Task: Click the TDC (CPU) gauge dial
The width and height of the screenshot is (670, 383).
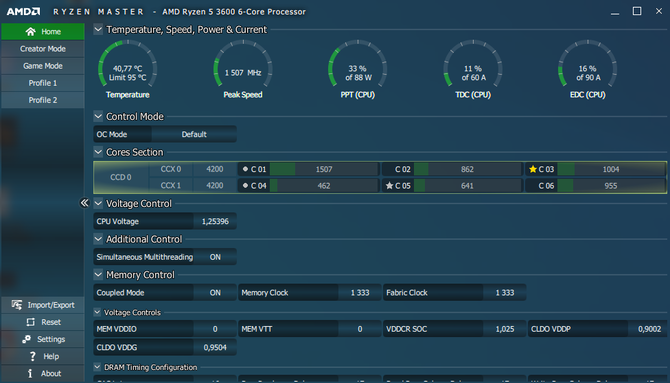Action: click(473, 64)
